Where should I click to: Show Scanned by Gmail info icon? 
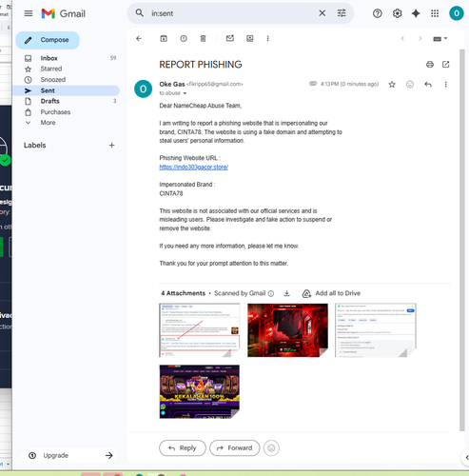(x=271, y=293)
